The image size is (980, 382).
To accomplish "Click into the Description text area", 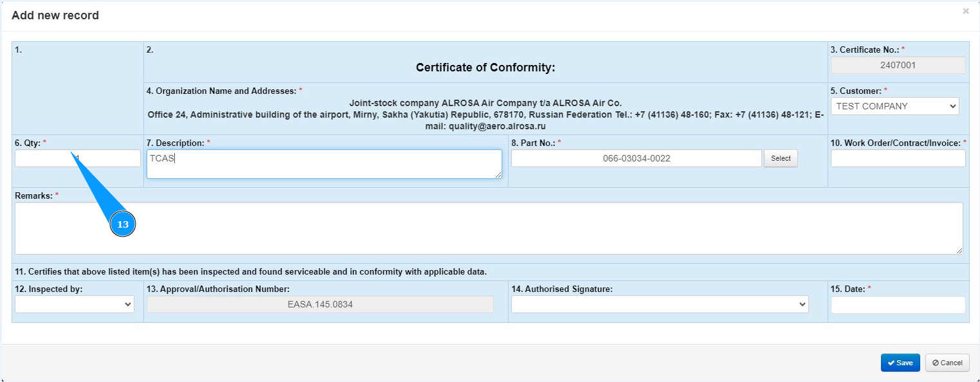I will point(324,164).
